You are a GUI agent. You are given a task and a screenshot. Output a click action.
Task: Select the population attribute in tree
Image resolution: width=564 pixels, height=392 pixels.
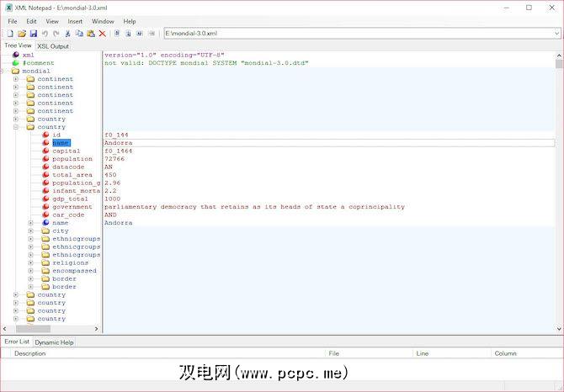pyautogui.click(x=72, y=159)
